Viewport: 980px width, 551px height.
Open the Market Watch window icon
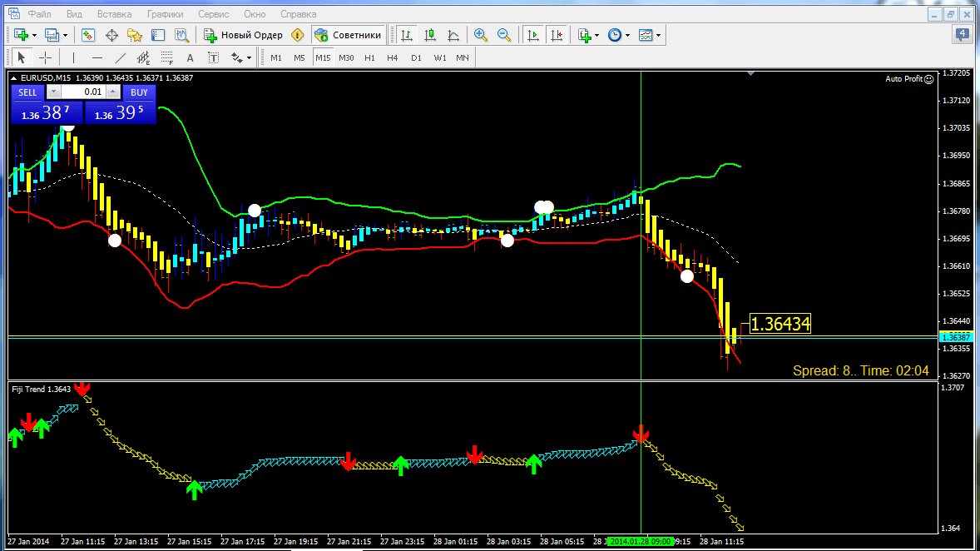tap(88, 35)
